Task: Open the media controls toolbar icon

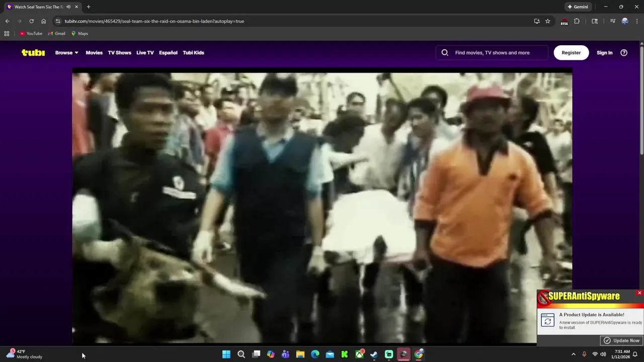Action: pyautogui.click(x=612, y=21)
